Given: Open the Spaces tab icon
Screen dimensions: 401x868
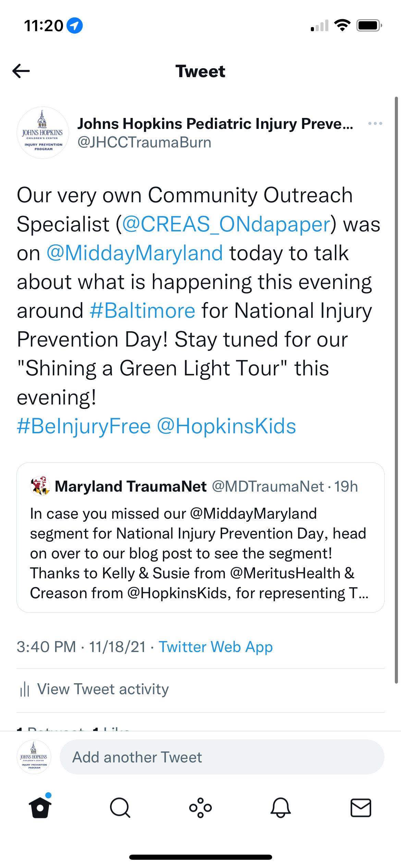Looking at the screenshot, I should [200, 808].
